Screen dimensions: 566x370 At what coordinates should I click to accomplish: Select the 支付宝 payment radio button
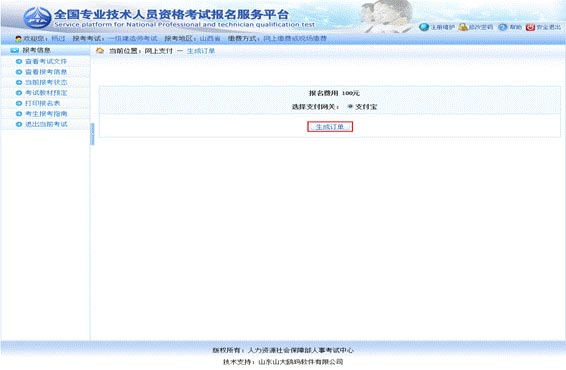350,106
